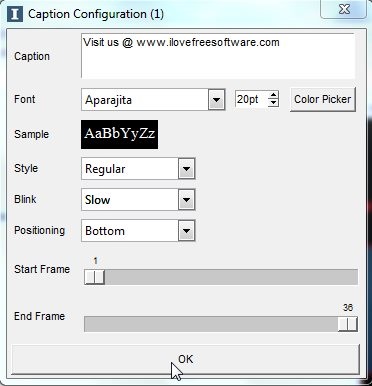The image size is (372, 386).
Task: Click the Slow blink combo box
Action: [x=138, y=200]
